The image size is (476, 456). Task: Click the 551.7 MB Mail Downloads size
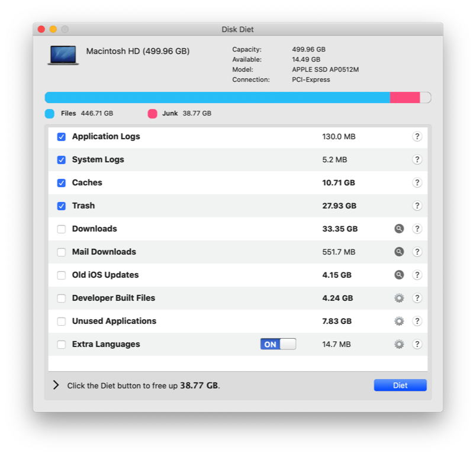pyautogui.click(x=339, y=252)
